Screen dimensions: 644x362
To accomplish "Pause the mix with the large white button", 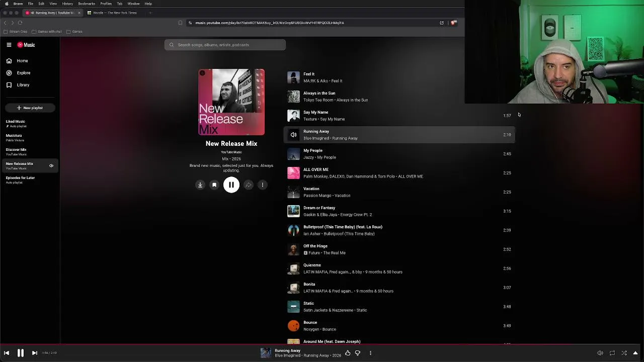I will (231, 185).
